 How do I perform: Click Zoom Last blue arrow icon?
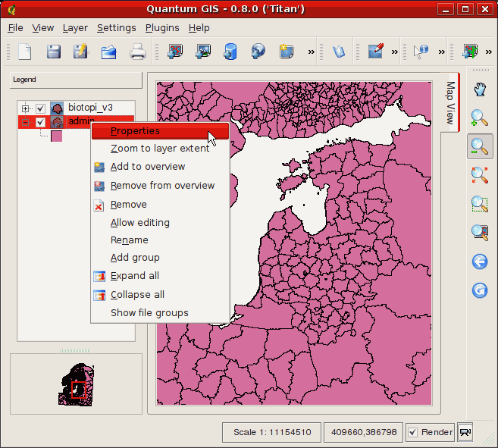480,262
